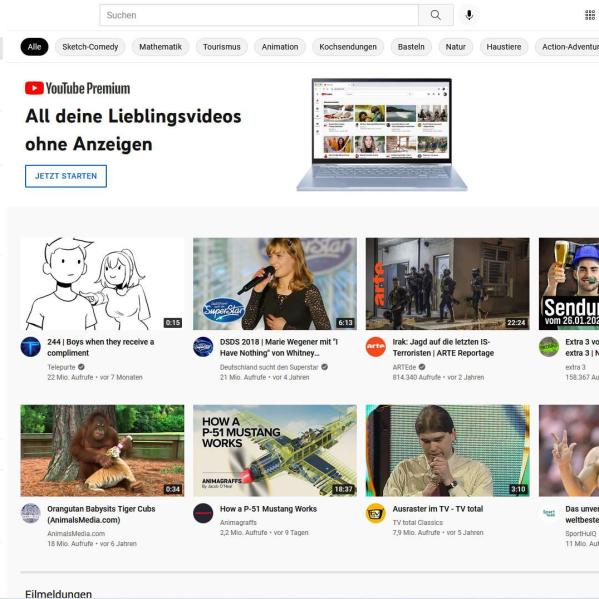Click '814.340 Aufrufe • vor 2 Jahren' text

[x=438, y=377]
